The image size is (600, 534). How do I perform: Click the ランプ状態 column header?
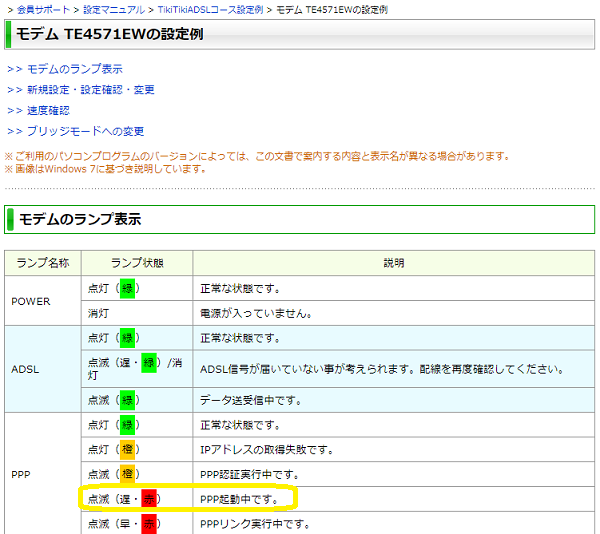137,263
